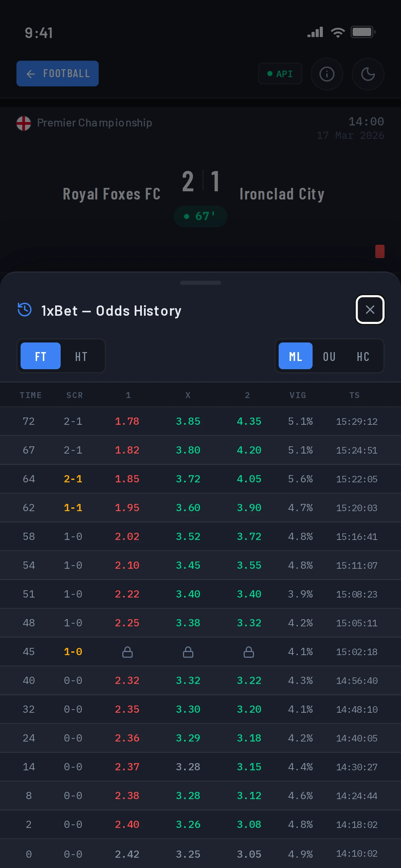401x868 pixels.
Task: Click home odds 1.95
Action: (127, 508)
